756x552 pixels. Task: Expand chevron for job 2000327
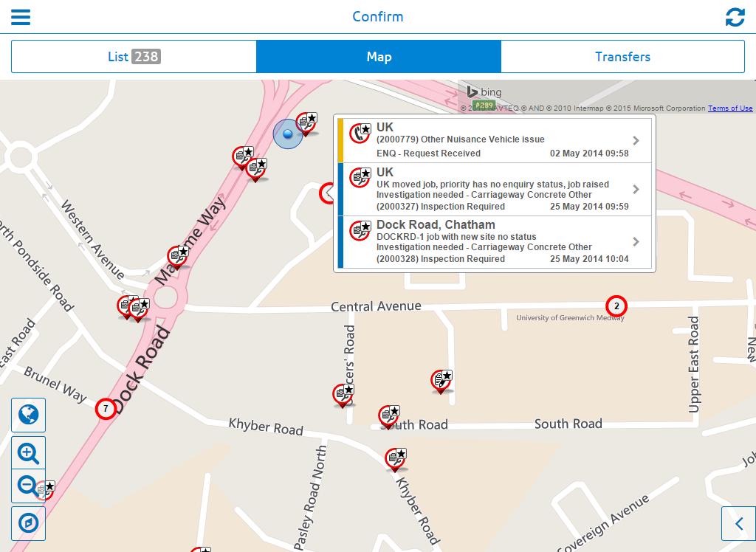636,189
